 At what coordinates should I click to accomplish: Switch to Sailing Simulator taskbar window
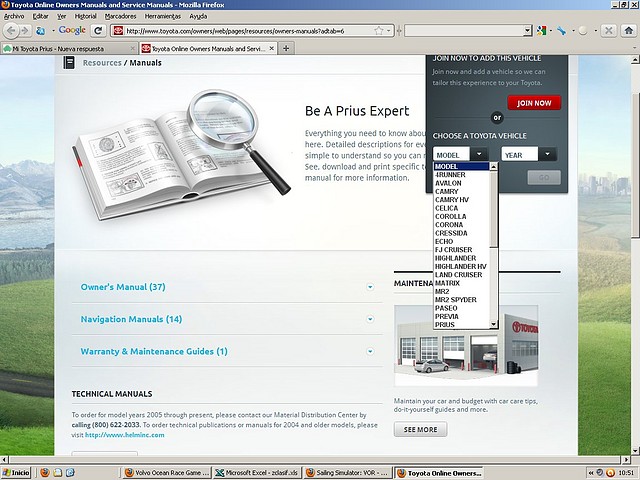pos(348,473)
